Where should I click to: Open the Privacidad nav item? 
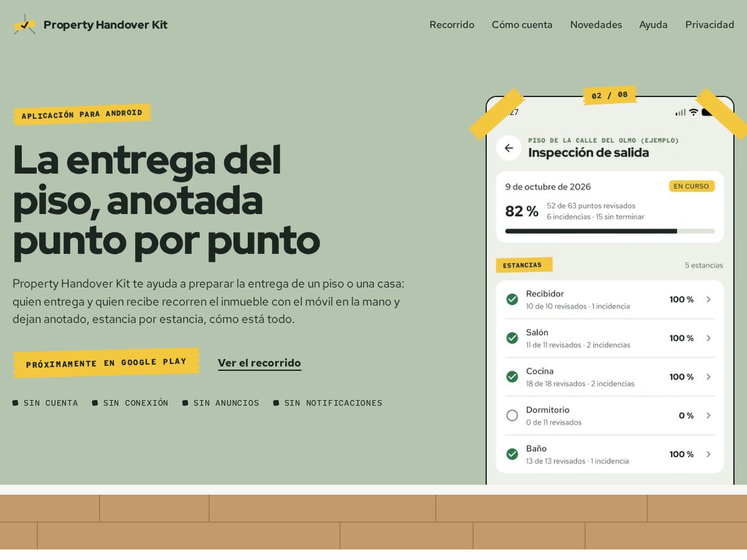pyautogui.click(x=710, y=24)
